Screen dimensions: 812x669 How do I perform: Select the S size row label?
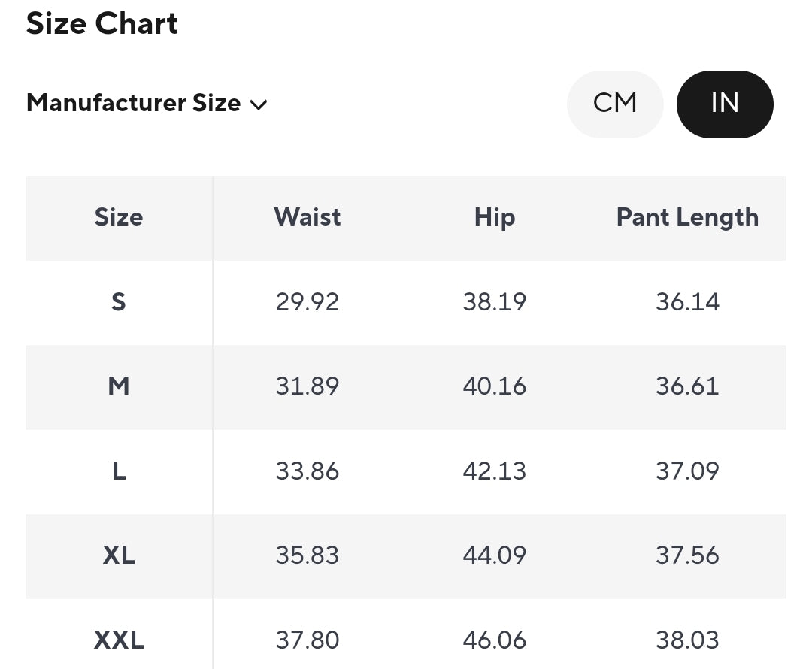(x=119, y=302)
